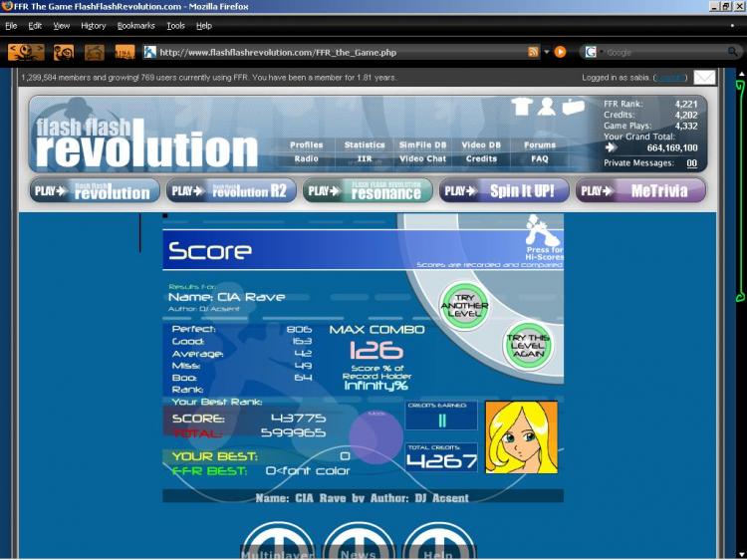This screenshot has width=747, height=560.
Task: Click the Help round icon at bottom
Action: (x=437, y=542)
